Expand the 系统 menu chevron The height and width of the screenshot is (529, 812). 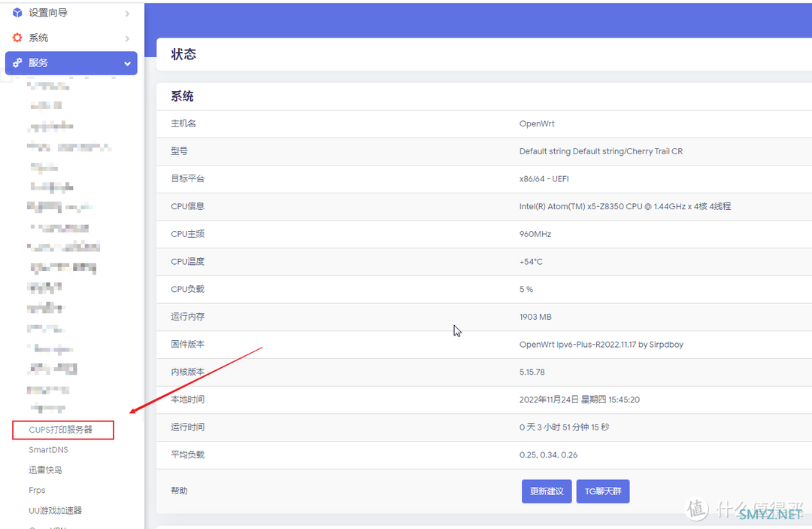point(127,38)
